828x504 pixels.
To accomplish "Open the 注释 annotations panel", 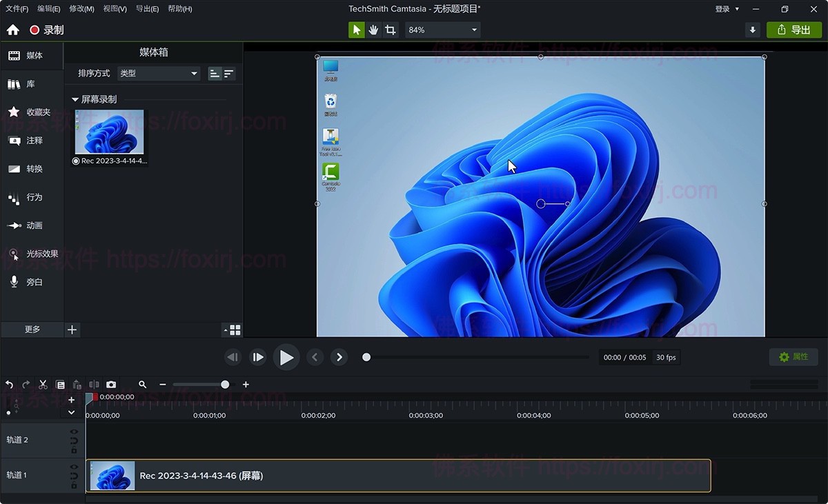I will (x=32, y=141).
